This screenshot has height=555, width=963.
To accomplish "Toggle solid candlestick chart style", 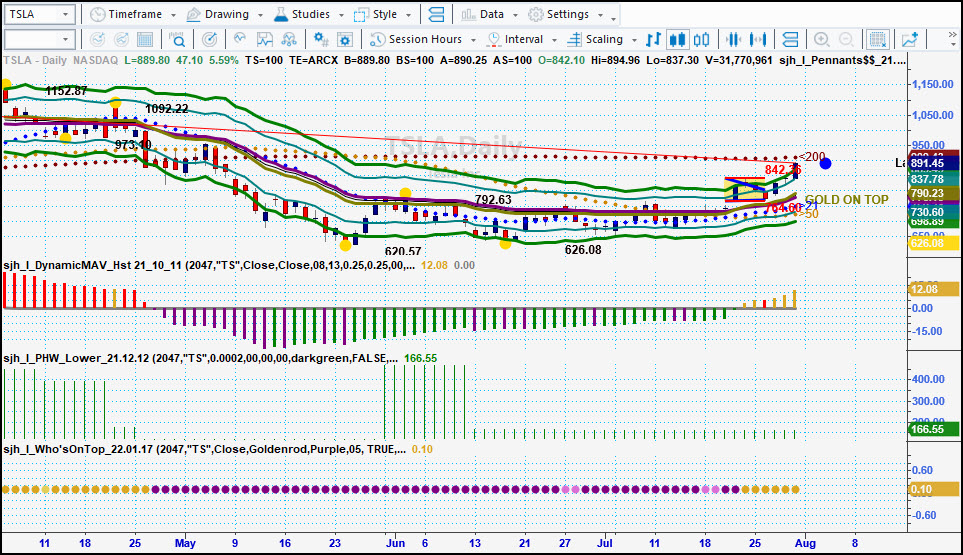I will pos(677,40).
